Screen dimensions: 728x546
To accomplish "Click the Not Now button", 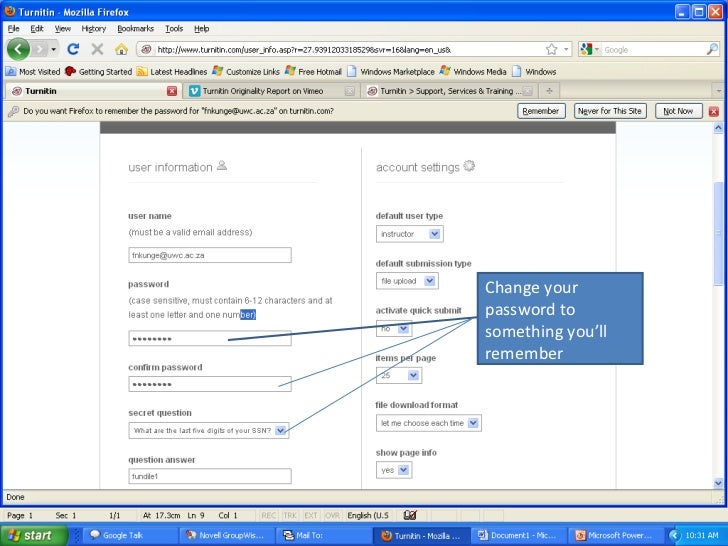I will point(678,111).
